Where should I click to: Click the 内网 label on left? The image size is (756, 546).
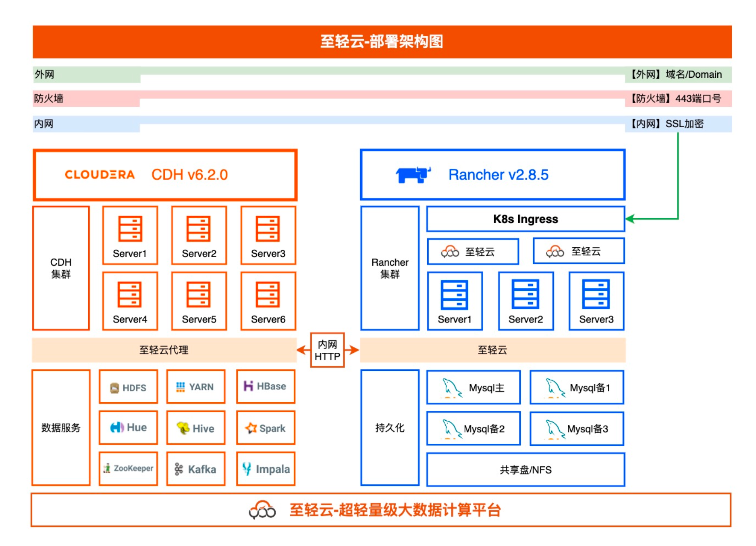(x=44, y=124)
